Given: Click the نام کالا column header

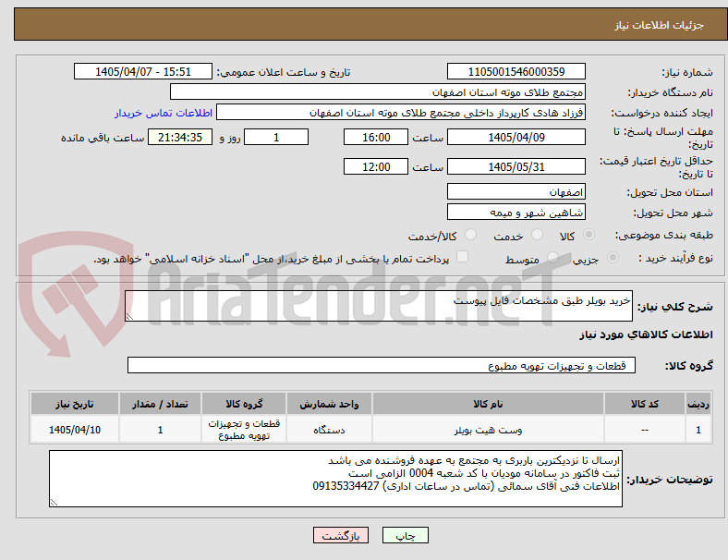Looking at the screenshot, I should click(488, 404).
